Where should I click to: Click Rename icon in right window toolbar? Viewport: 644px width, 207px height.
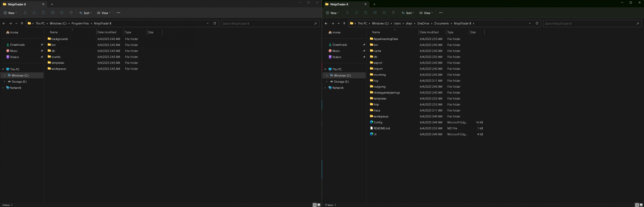pos(375,13)
